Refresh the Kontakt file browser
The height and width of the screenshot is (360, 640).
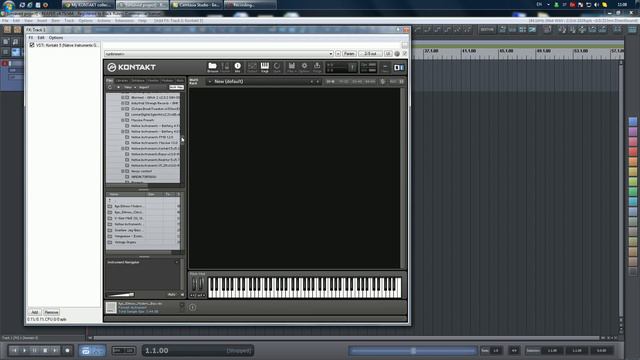coord(110,87)
